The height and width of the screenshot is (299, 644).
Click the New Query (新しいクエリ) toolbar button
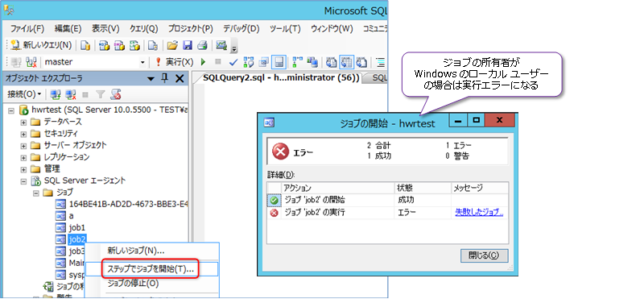[x=41, y=45]
